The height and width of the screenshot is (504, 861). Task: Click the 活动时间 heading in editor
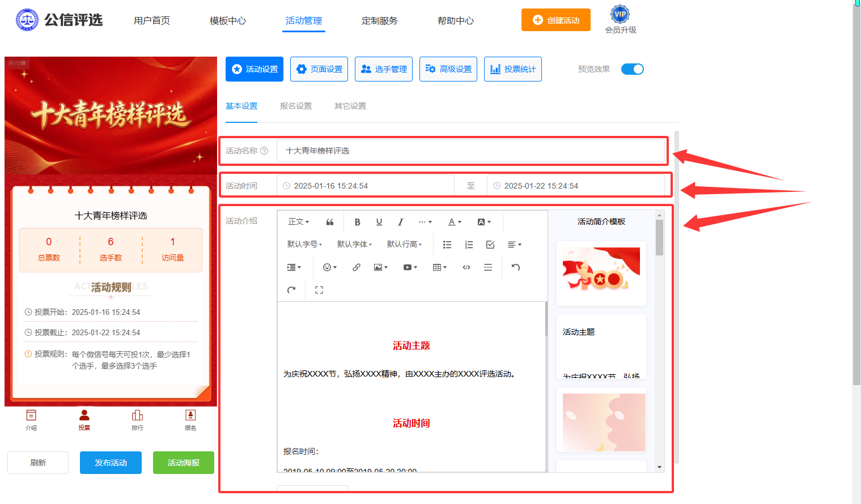412,423
